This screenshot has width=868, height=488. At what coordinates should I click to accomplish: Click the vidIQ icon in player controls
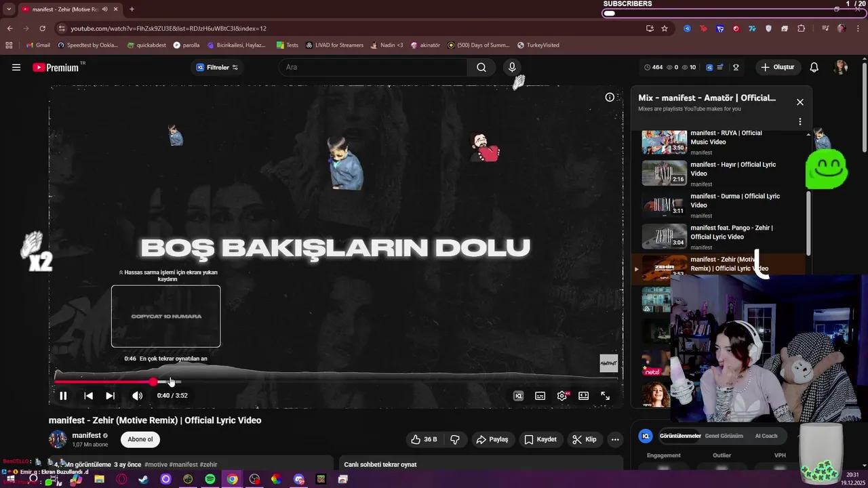coord(518,396)
